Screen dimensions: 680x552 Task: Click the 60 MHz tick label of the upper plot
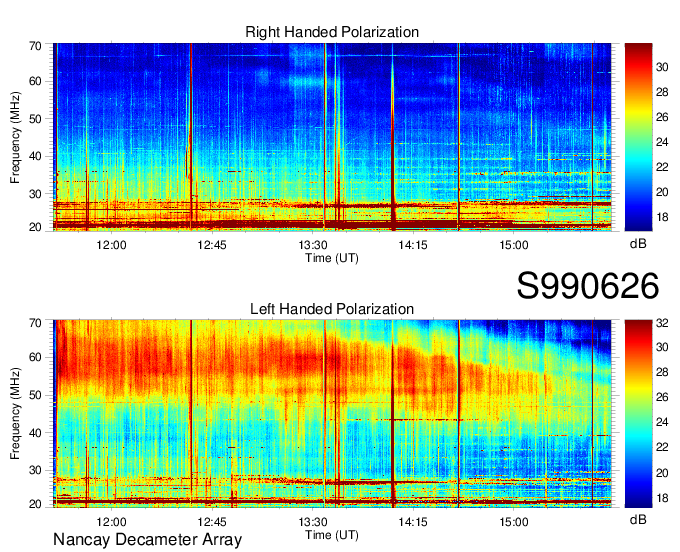pos(35,81)
